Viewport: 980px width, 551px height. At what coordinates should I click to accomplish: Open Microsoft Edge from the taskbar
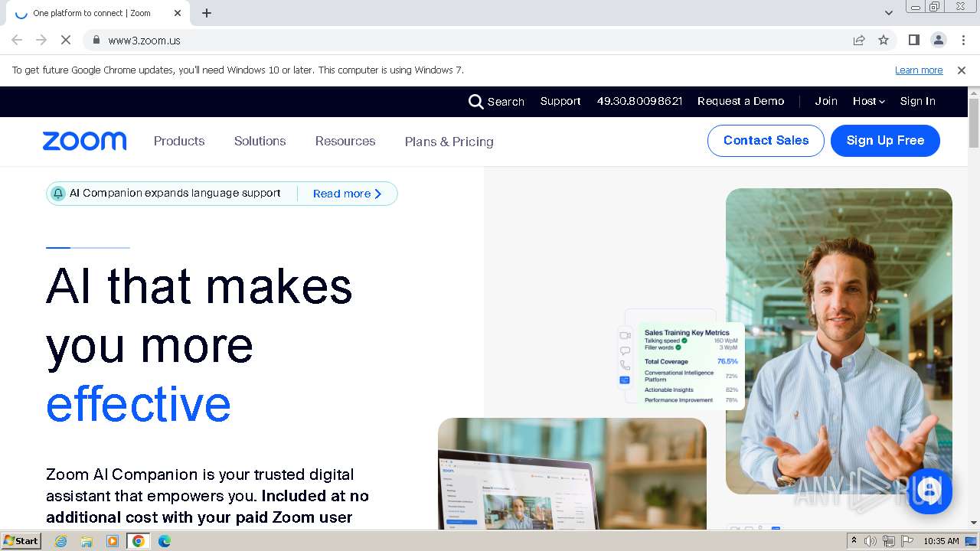(x=164, y=541)
